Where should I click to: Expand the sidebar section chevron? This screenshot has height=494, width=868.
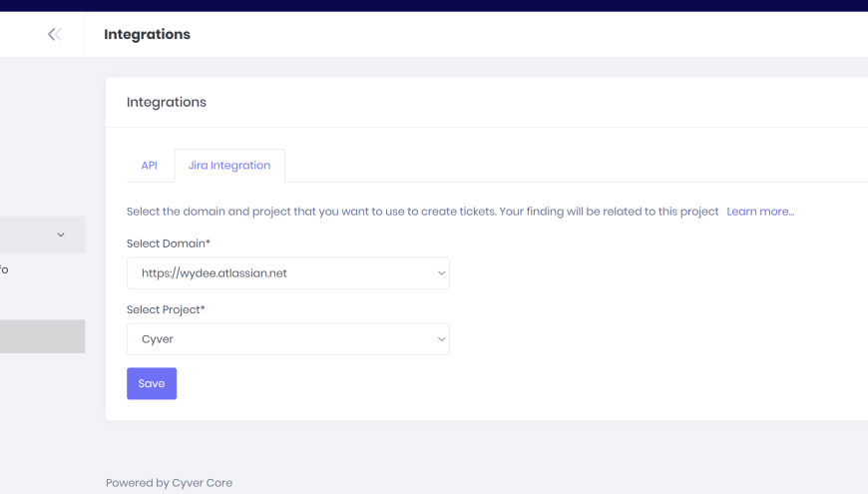pyautogui.click(x=61, y=235)
